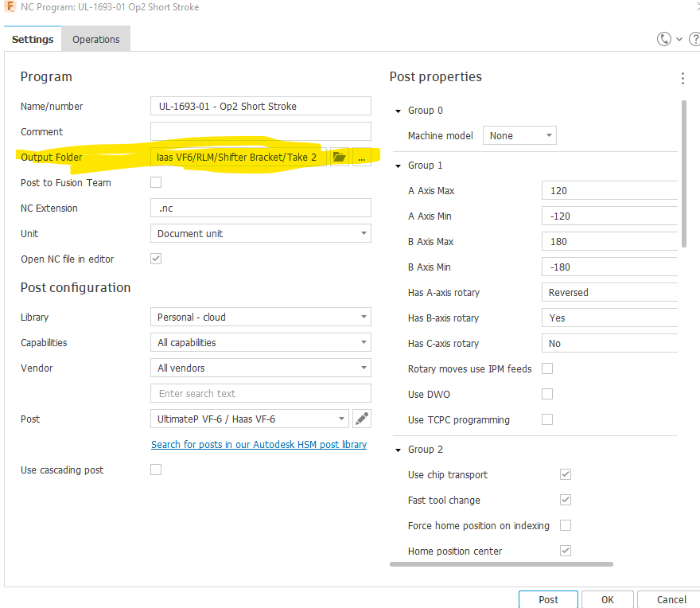Click the Fusion app icon in title bar
Screen dimensions: 700x608
coord(10,7)
